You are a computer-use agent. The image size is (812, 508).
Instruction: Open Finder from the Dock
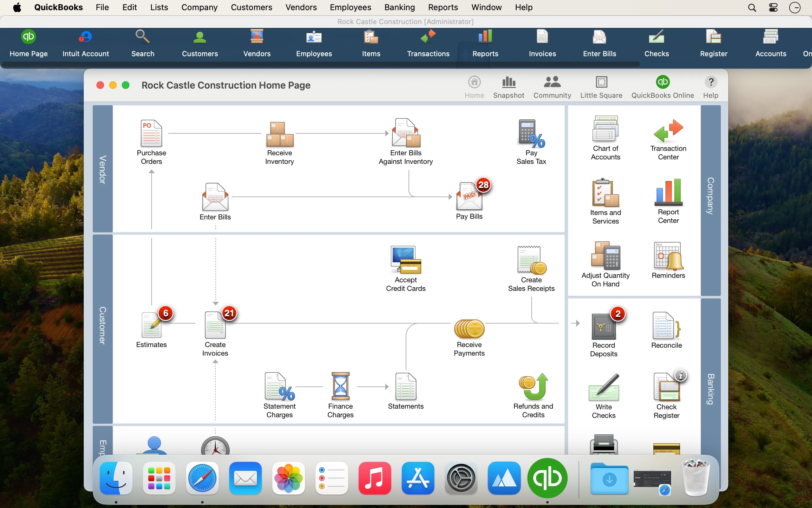pos(116,478)
